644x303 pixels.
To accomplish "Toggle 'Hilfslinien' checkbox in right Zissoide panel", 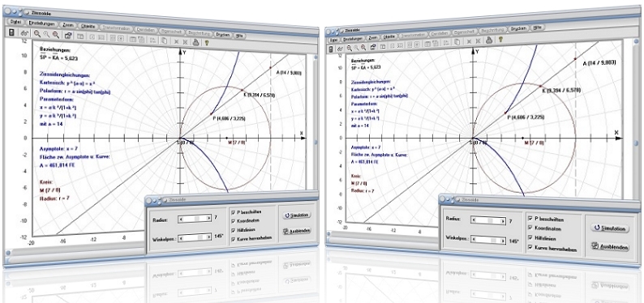I will pos(530,237).
